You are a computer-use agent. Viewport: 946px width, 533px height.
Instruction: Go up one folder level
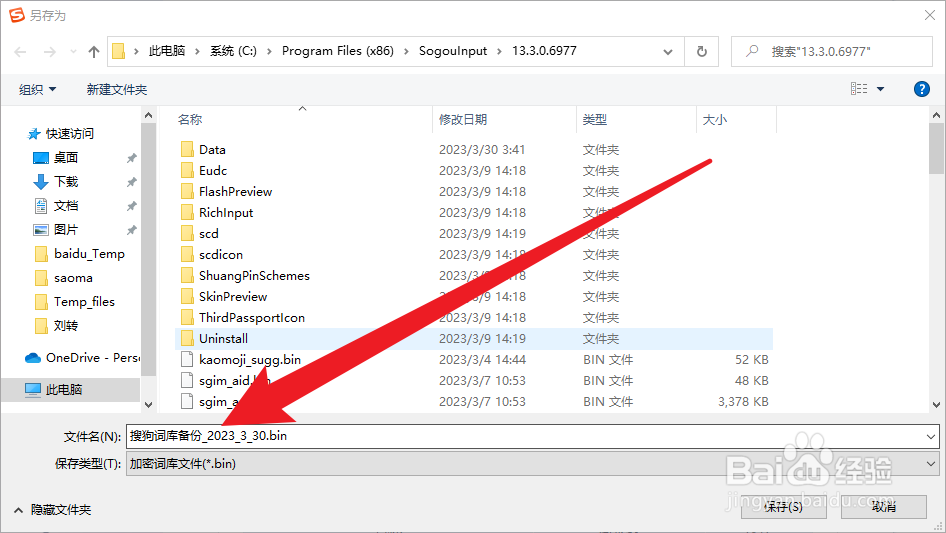tap(94, 52)
